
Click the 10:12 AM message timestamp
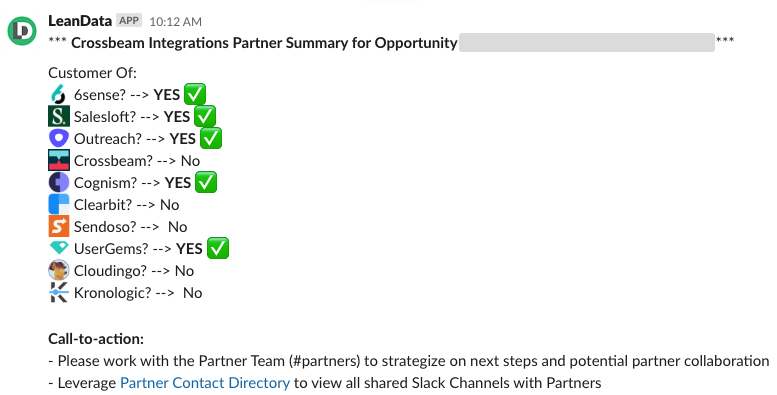(175, 22)
